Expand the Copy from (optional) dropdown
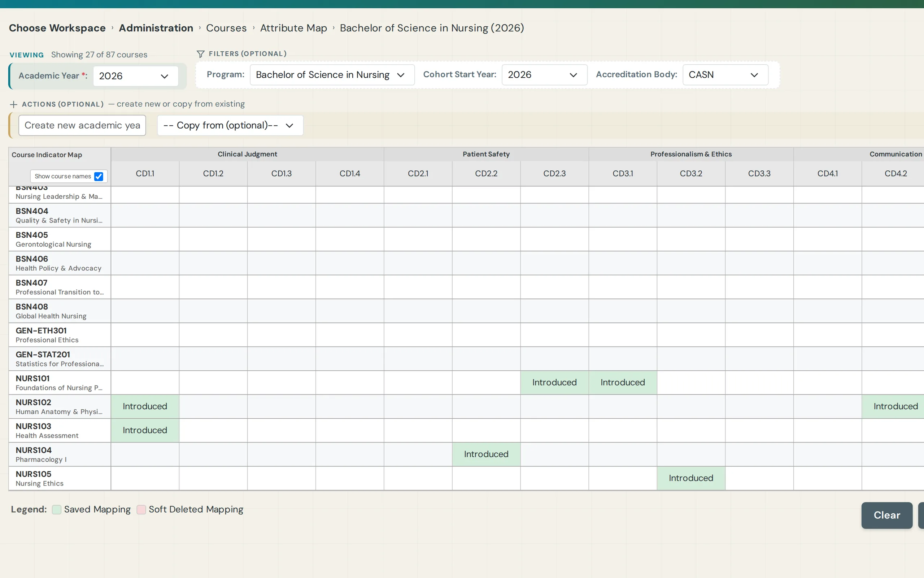 pos(230,125)
